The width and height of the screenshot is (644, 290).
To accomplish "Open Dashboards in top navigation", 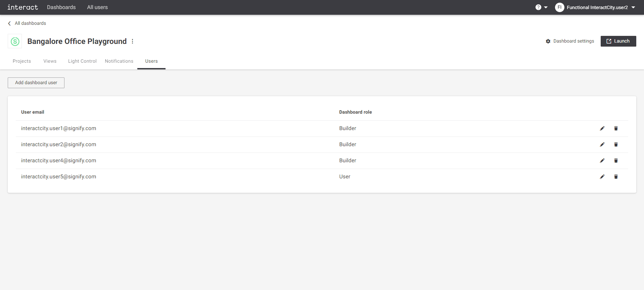I will [x=61, y=7].
